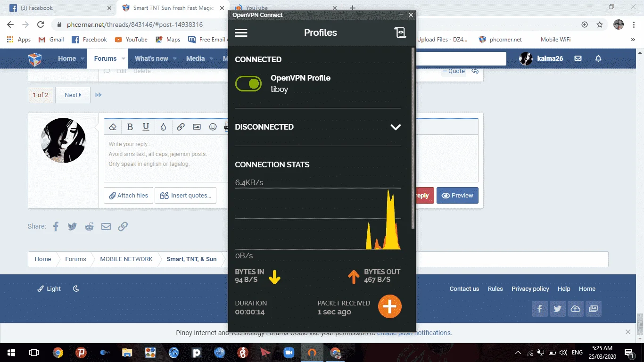Open the alerts bell icon
644x362 pixels.
(x=598, y=58)
